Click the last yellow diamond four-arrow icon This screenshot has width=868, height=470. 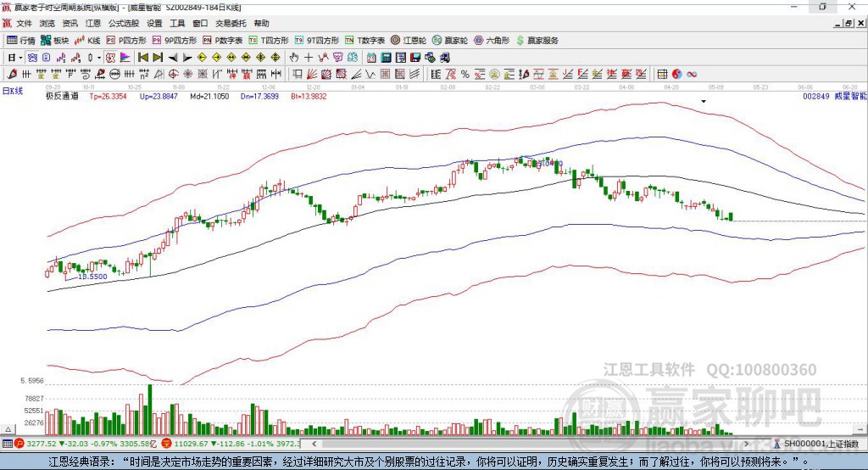pyautogui.click(x=275, y=58)
